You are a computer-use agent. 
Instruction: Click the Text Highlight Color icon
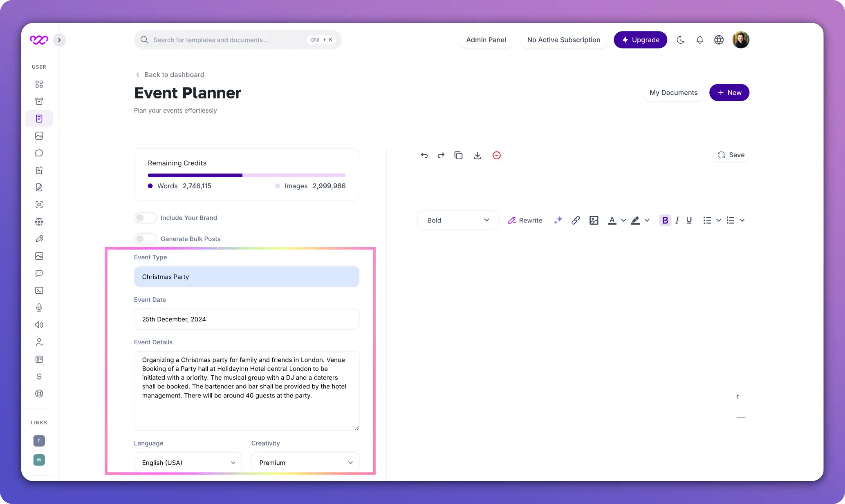(x=635, y=220)
